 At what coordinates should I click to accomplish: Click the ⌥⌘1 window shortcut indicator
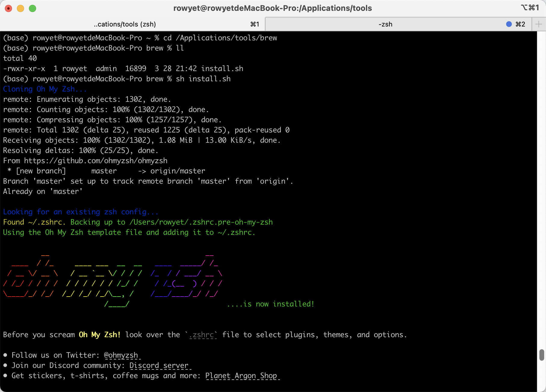(x=530, y=8)
